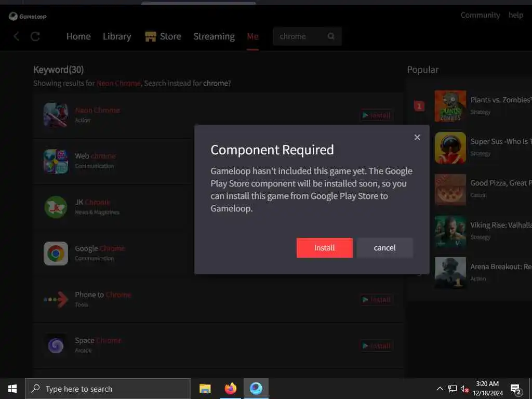Viewport: 532px width, 399px height.
Task: Select the JK Chrome title
Action: (92, 202)
